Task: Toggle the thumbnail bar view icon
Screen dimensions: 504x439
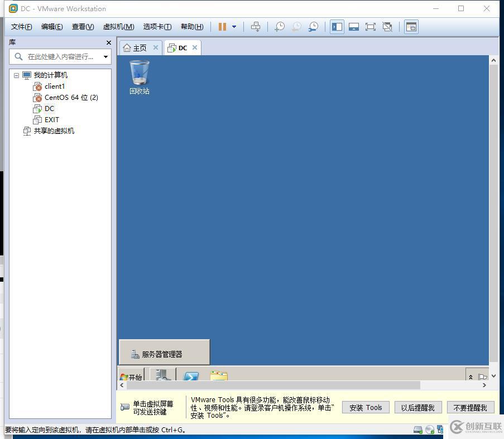Action: click(x=353, y=27)
